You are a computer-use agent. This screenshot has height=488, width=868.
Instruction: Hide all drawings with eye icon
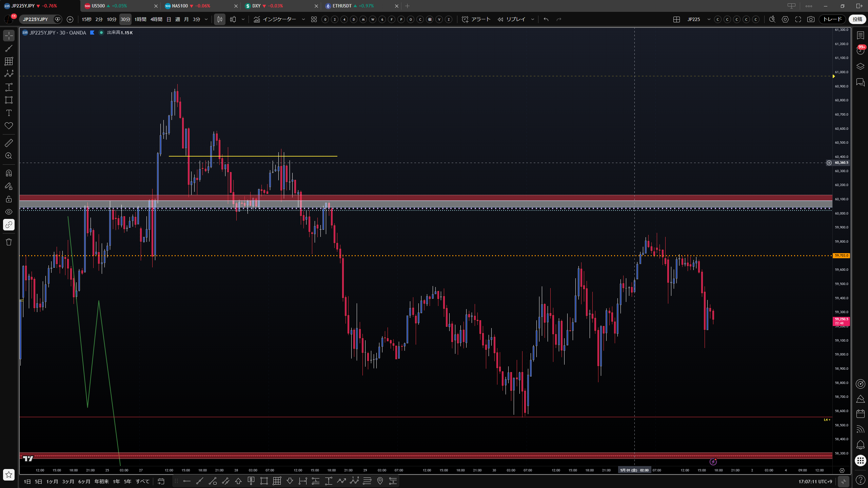[9, 212]
